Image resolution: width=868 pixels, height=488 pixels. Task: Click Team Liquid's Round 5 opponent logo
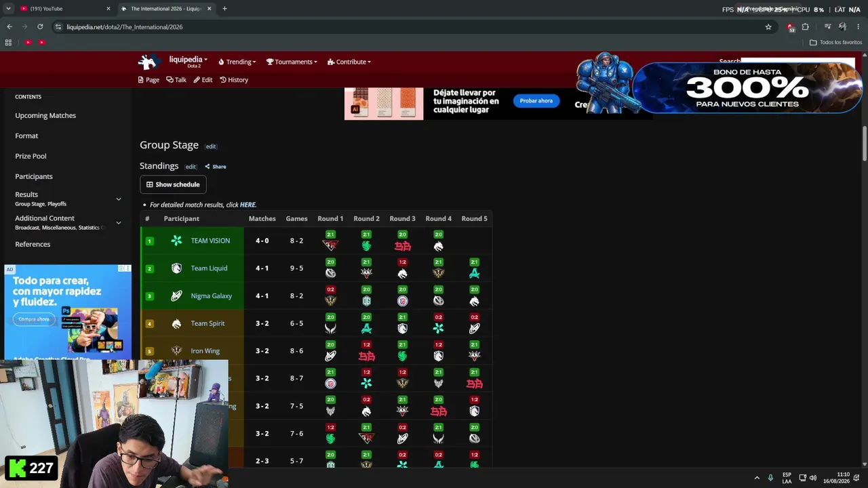click(x=474, y=273)
